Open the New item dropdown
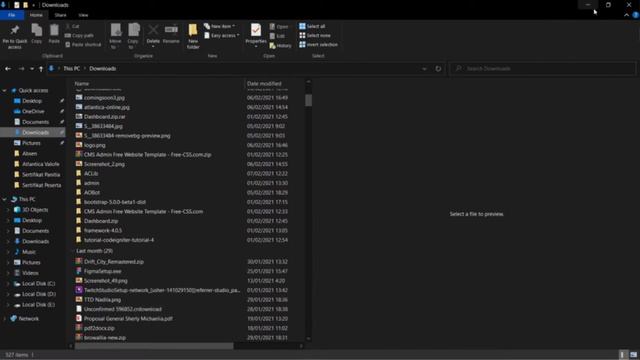640x360 pixels. (220, 26)
